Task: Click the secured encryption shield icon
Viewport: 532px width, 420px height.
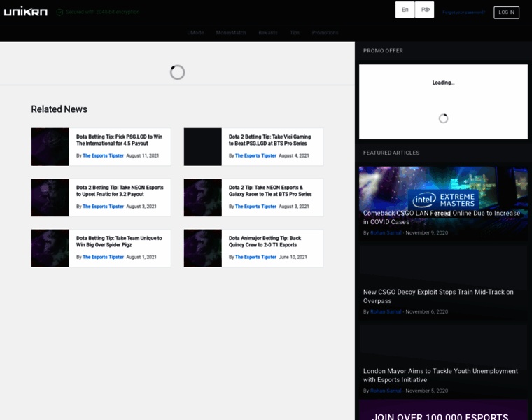Action: (59, 12)
